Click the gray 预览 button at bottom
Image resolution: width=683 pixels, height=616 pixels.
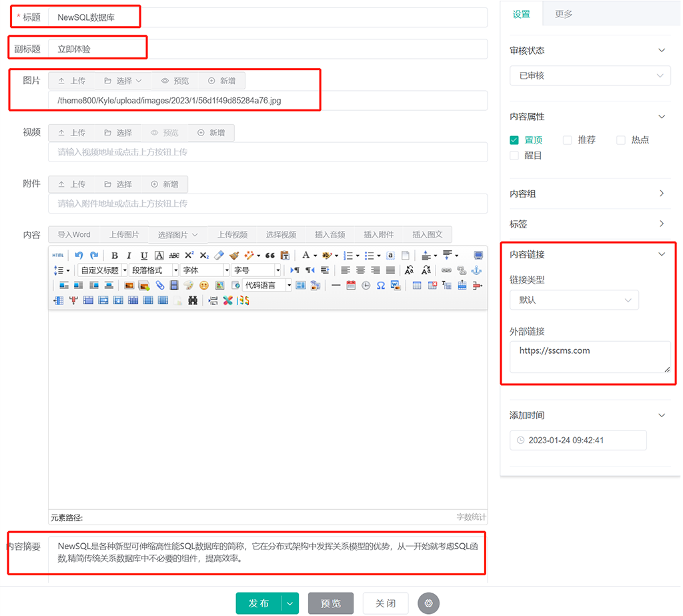331,603
